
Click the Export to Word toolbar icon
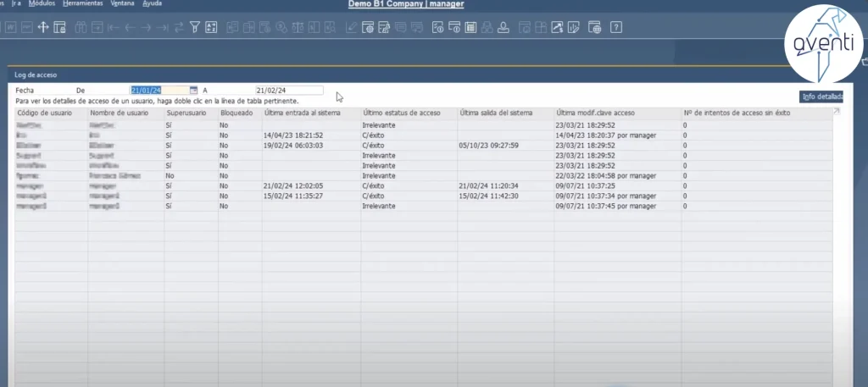click(10, 27)
